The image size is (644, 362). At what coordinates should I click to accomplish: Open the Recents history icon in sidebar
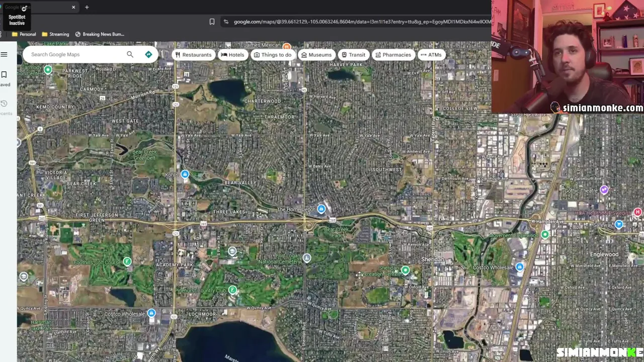[4, 104]
